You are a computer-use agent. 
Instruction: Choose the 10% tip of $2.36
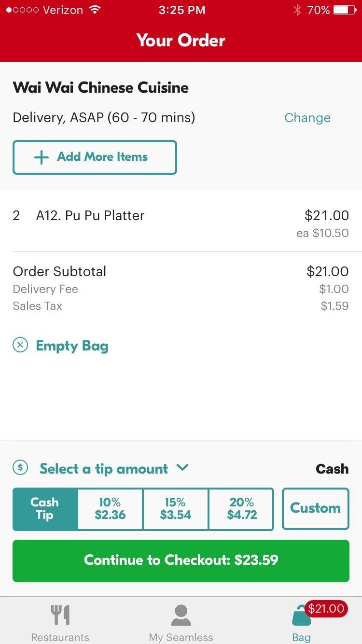(x=110, y=509)
